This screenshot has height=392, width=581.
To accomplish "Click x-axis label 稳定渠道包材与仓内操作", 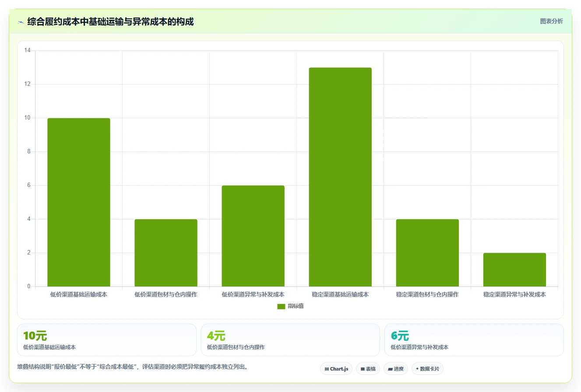I will [427, 294].
